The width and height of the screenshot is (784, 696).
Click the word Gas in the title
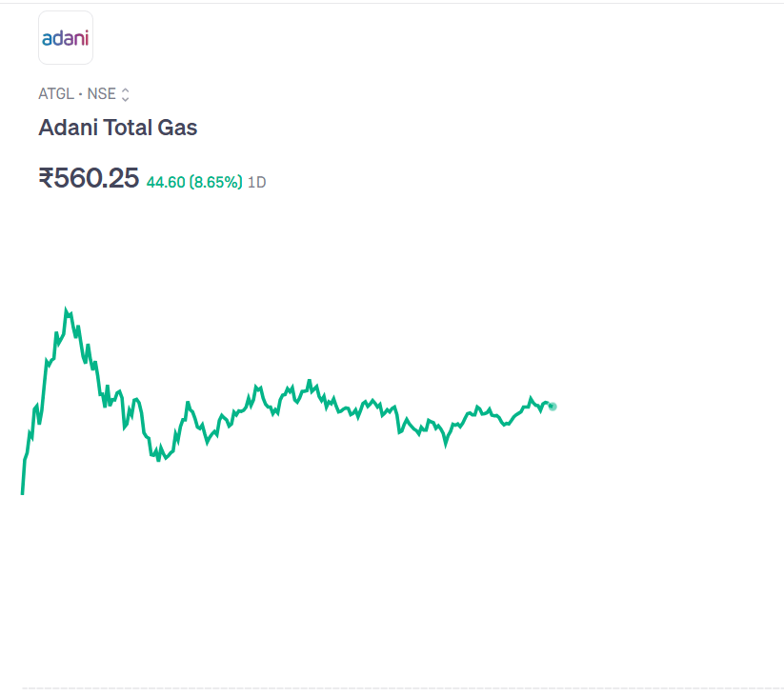click(179, 128)
